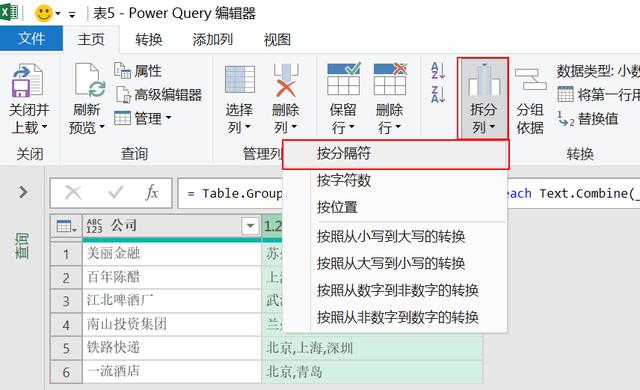Open the Manage (管理) dropdown
This screenshot has height=390, width=640.
[143, 119]
